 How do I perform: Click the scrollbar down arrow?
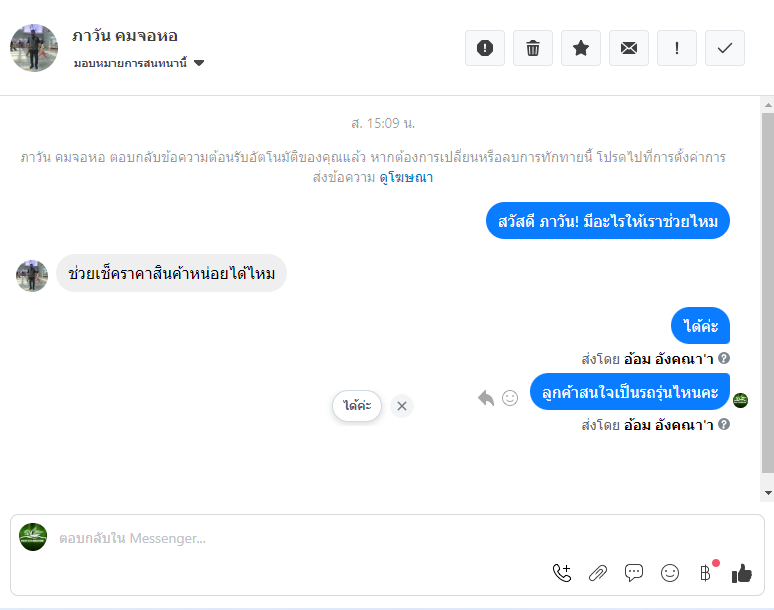tap(767, 493)
